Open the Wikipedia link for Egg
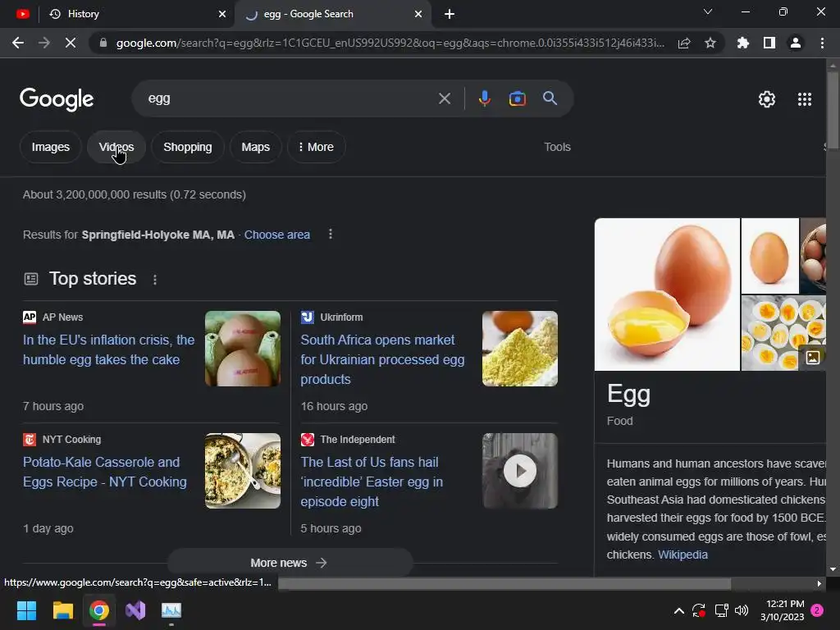Viewport: 840px width, 630px height. [682, 555]
